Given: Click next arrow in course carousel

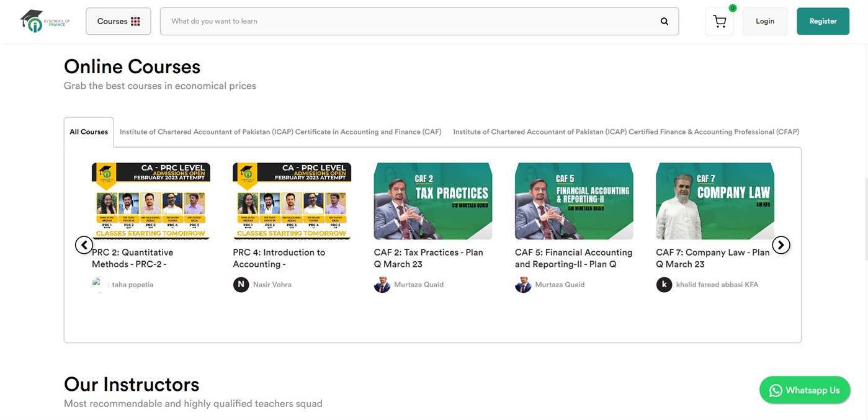Looking at the screenshot, I should click(x=781, y=245).
